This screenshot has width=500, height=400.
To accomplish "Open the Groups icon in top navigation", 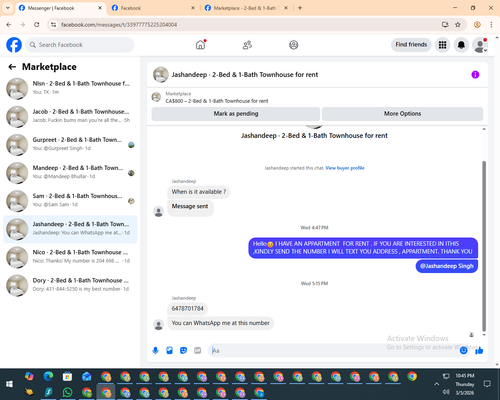I will click(294, 45).
